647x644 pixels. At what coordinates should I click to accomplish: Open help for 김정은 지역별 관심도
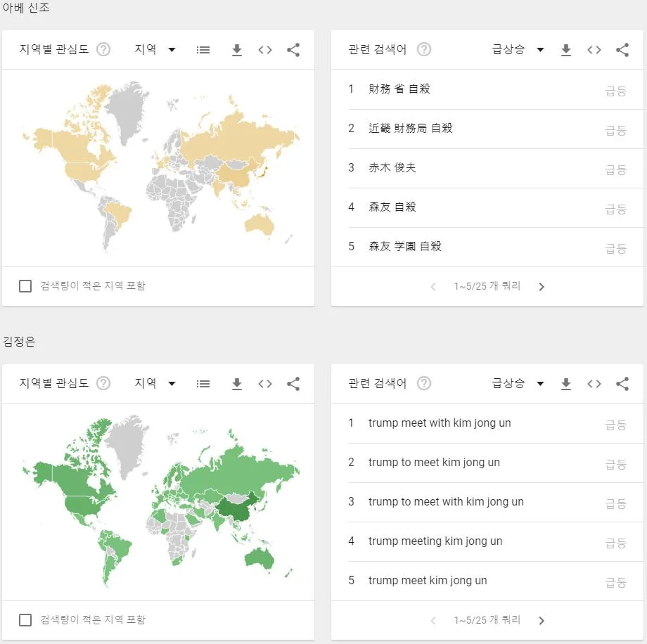103,383
